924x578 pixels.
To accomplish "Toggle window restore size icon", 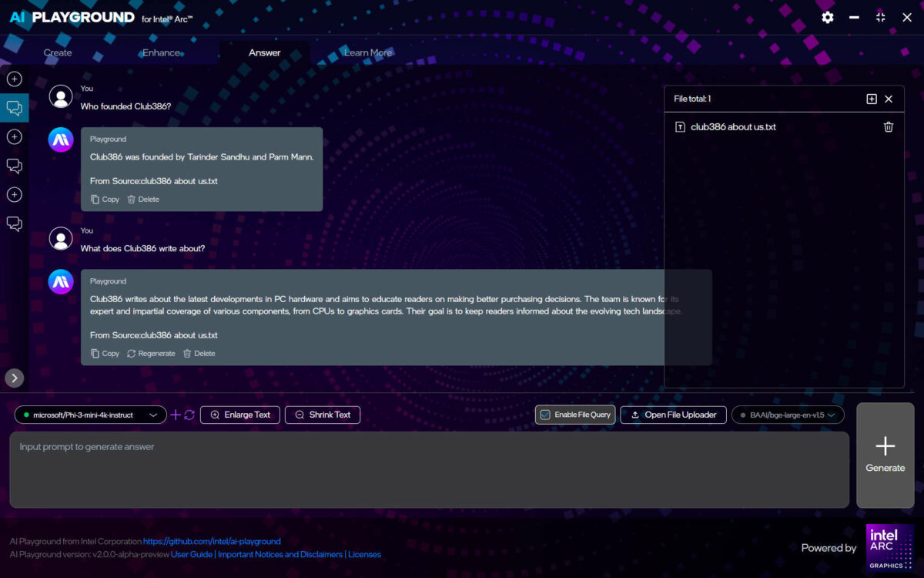I will [x=880, y=17].
